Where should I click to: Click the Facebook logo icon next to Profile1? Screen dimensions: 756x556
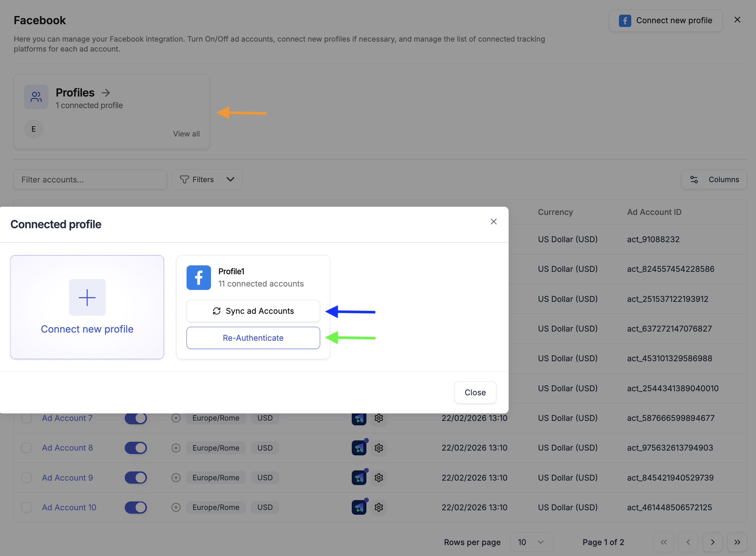[198, 278]
